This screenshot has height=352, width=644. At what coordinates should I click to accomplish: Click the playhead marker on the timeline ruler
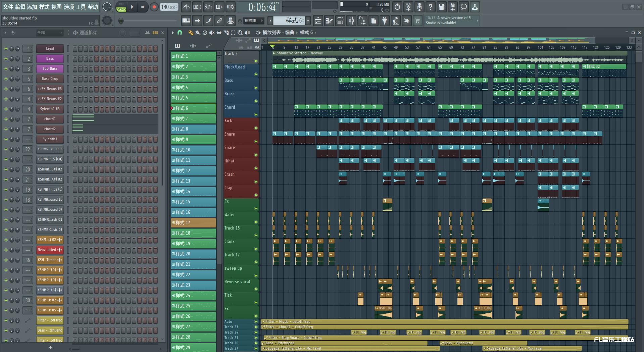(272, 46)
